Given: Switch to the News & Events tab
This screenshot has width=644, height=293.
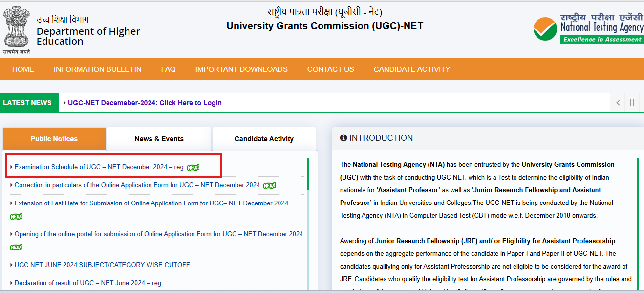Looking at the screenshot, I should (x=159, y=139).
